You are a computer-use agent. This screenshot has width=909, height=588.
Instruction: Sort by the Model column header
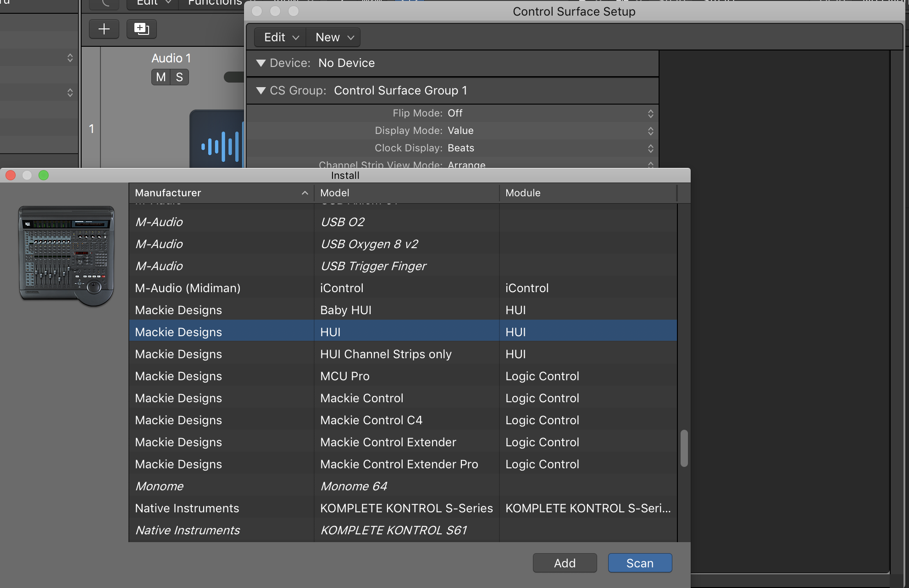(x=406, y=193)
